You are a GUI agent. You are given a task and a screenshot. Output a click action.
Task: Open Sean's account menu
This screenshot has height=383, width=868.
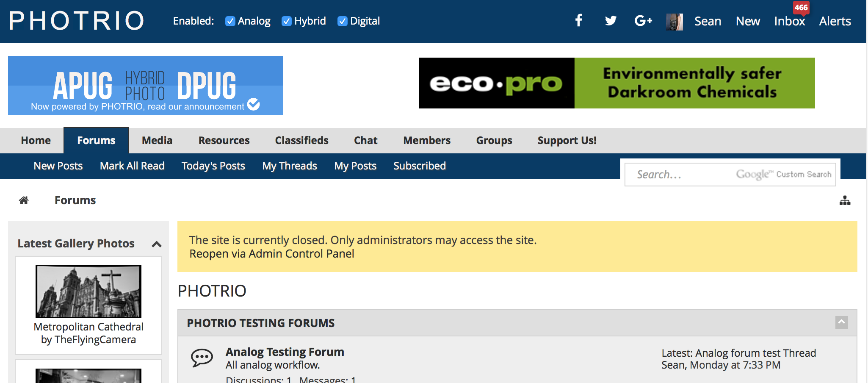coord(708,21)
